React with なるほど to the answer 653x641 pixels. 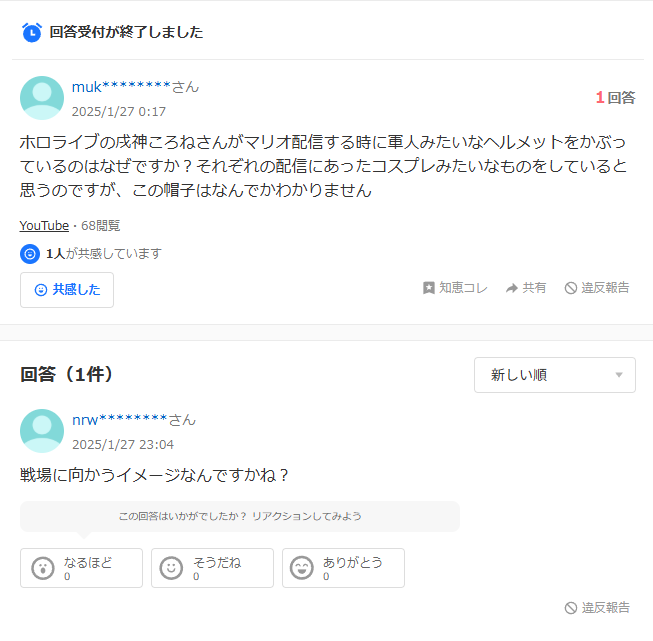coord(82,568)
